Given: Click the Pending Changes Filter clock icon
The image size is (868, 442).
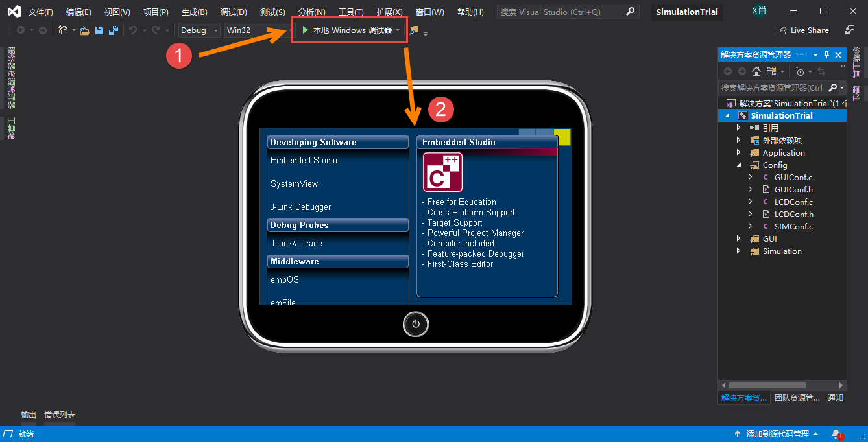Looking at the screenshot, I should coord(801,71).
